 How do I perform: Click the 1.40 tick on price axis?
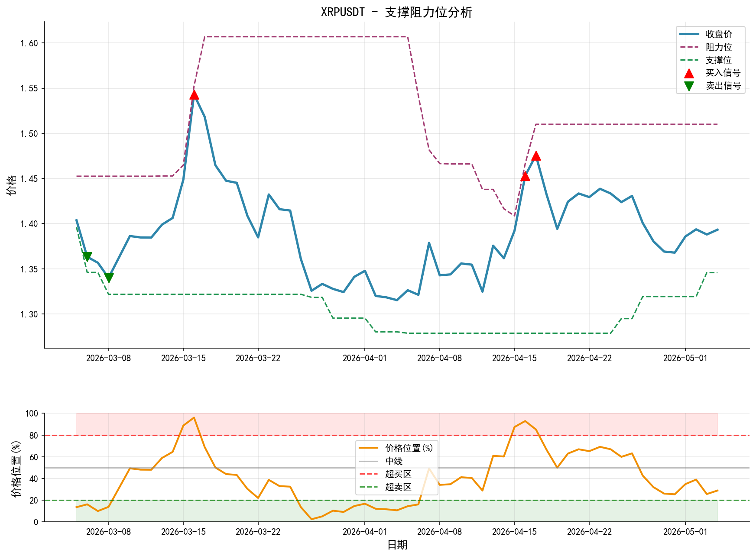29,224
